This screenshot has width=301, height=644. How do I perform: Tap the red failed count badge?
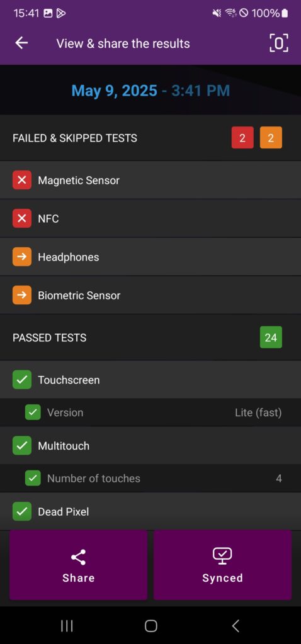pos(242,138)
